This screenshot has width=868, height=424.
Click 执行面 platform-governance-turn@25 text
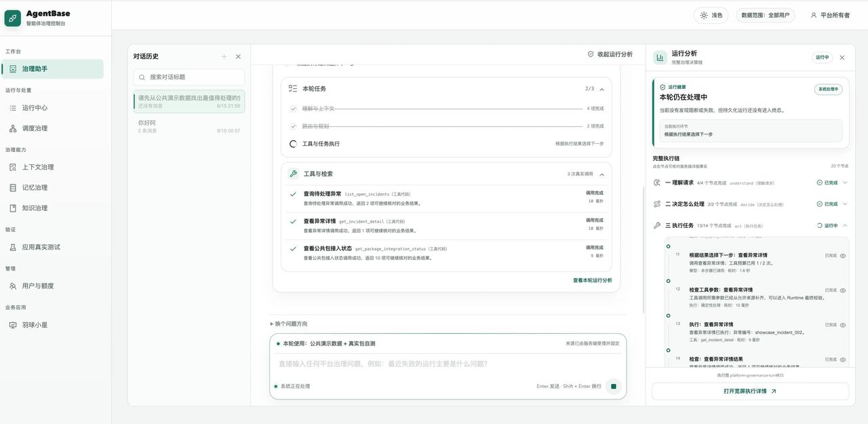click(750, 375)
